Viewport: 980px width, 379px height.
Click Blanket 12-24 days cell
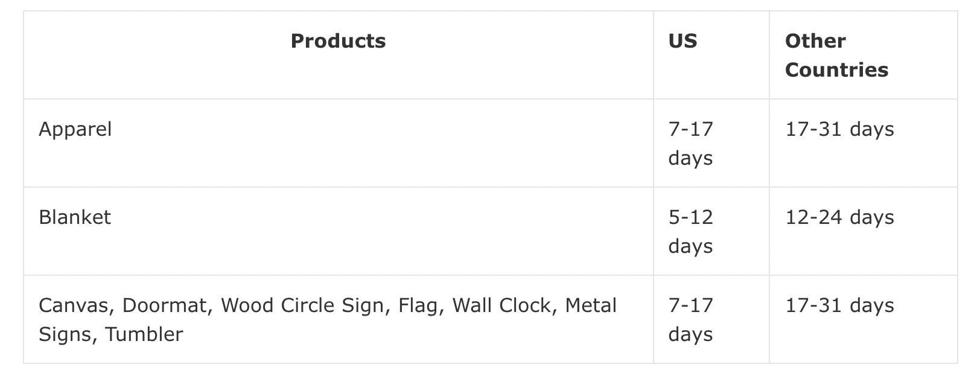863,231
